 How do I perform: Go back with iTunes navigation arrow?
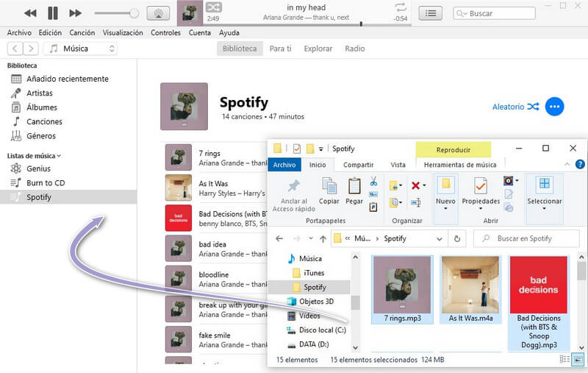[15, 49]
